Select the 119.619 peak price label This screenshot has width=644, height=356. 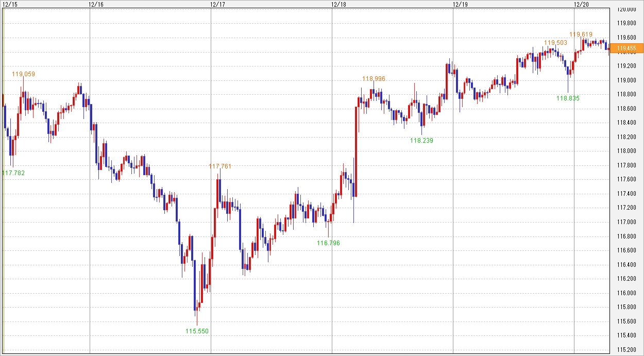point(581,35)
